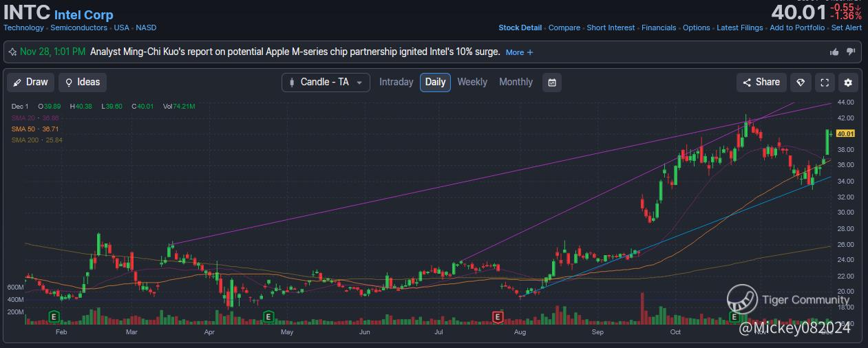This screenshot has width=868, height=348.
Task: Click the SMA 200 indicator label
Action: coord(36,140)
